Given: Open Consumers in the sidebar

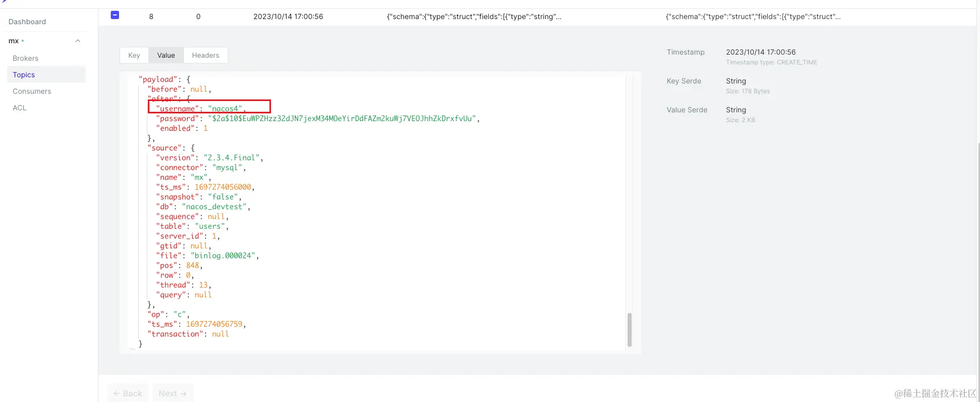Looking at the screenshot, I should point(32,91).
